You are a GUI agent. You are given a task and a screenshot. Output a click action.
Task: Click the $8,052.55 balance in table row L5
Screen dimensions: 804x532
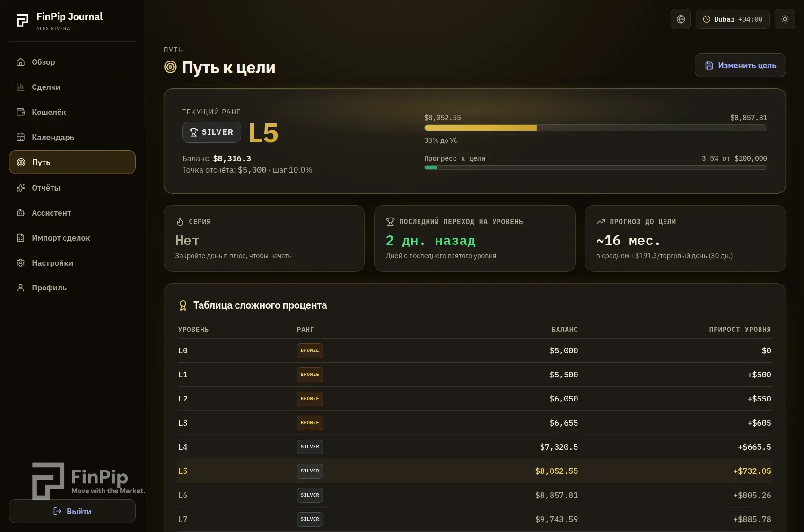(557, 471)
